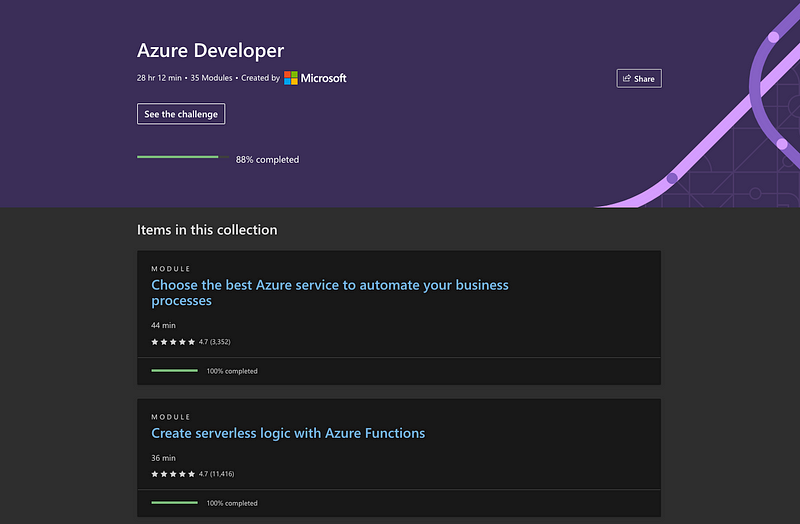Click the '28 hr 12 min' duration text

[159, 78]
